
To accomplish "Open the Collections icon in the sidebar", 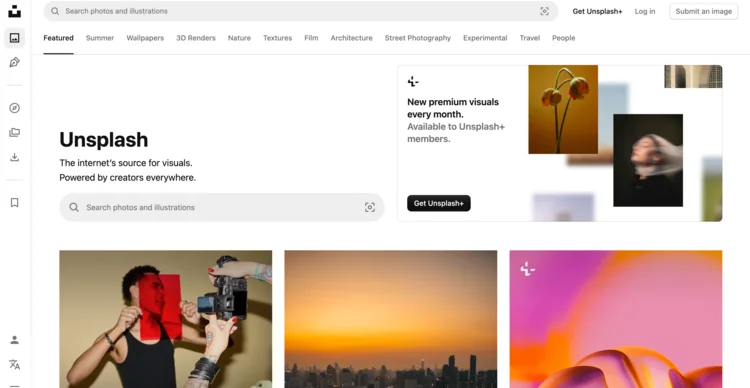I will tap(15, 133).
